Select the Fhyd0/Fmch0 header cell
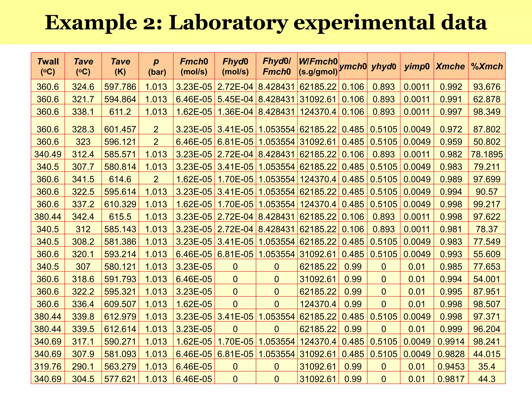The height and width of the screenshot is (399, 532). [277, 66]
